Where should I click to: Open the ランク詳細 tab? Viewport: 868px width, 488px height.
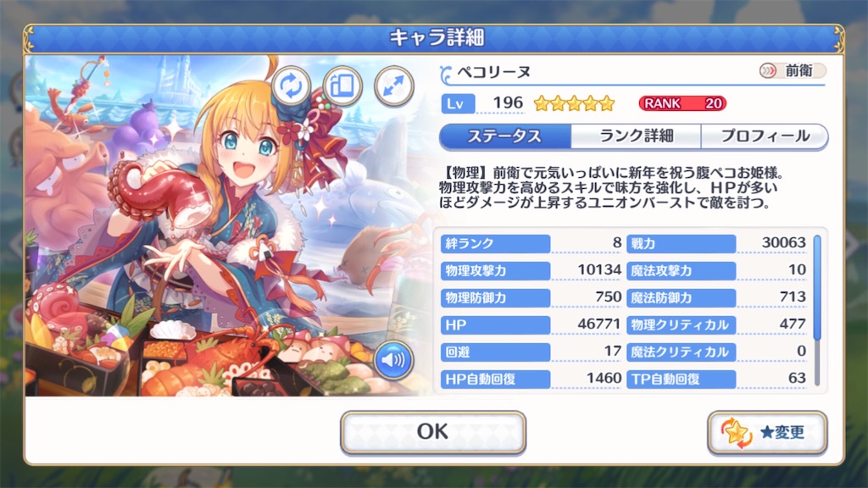click(x=636, y=136)
